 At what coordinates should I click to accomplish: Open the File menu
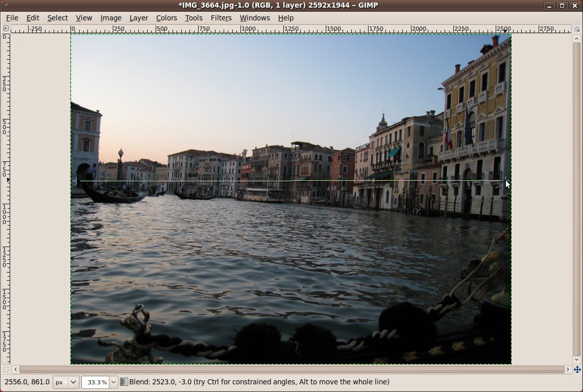pyautogui.click(x=12, y=18)
